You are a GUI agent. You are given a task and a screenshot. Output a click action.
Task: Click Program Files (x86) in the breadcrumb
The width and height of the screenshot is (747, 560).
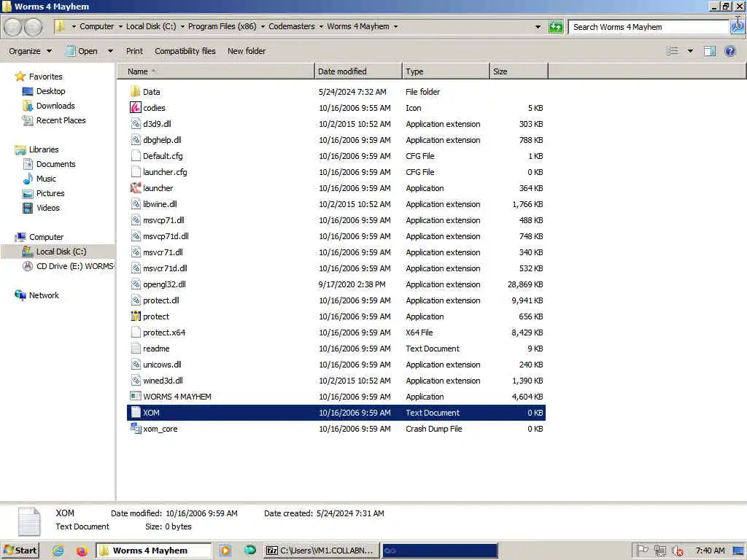tap(222, 27)
